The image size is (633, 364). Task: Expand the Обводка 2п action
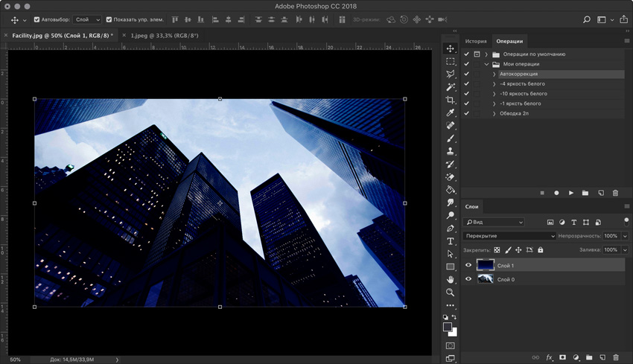coord(494,113)
